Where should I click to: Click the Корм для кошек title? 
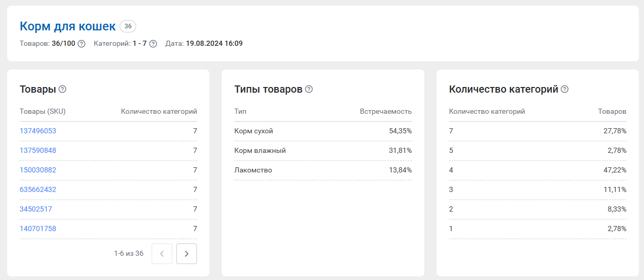[68, 26]
